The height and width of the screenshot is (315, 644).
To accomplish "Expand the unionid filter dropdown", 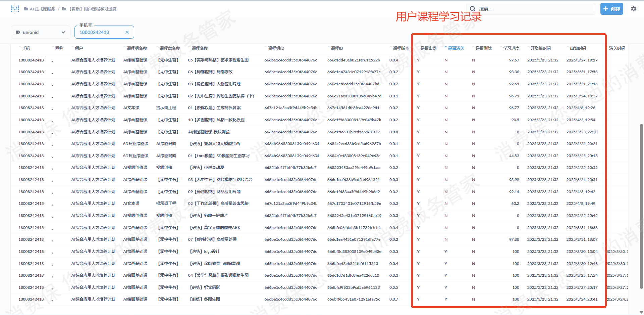I will pos(63,32).
